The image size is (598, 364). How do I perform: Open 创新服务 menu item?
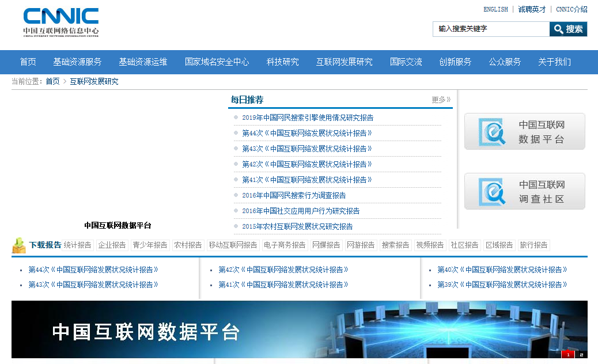(455, 62)
